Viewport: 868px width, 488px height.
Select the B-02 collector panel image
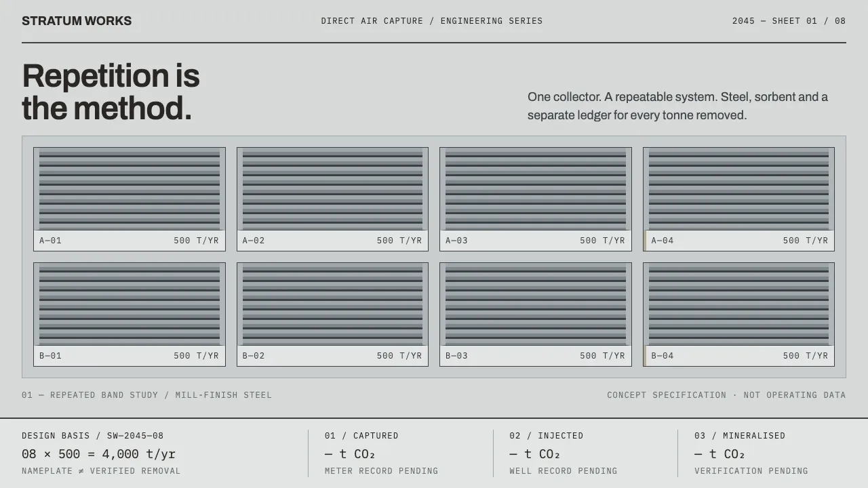(332, 304)
